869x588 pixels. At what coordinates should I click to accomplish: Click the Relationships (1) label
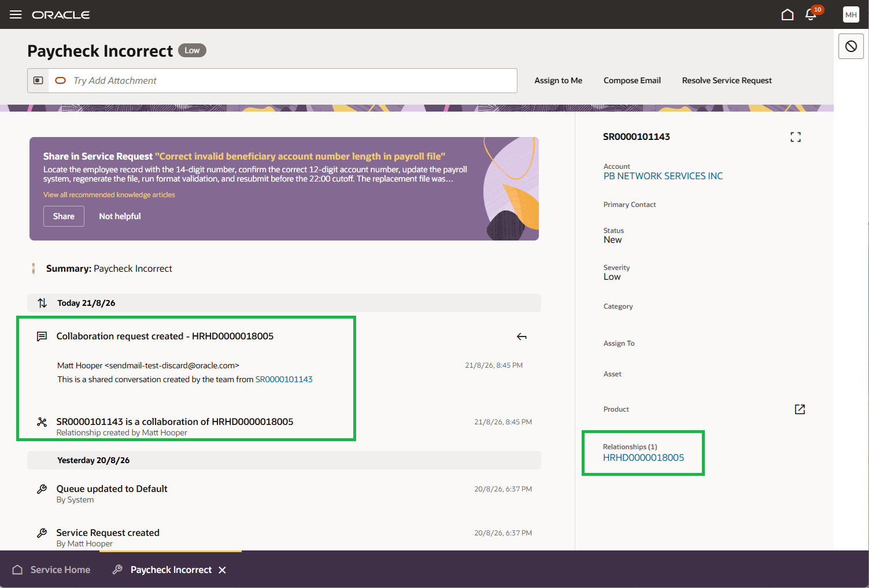pyautogui.click(x=630, y=447)
